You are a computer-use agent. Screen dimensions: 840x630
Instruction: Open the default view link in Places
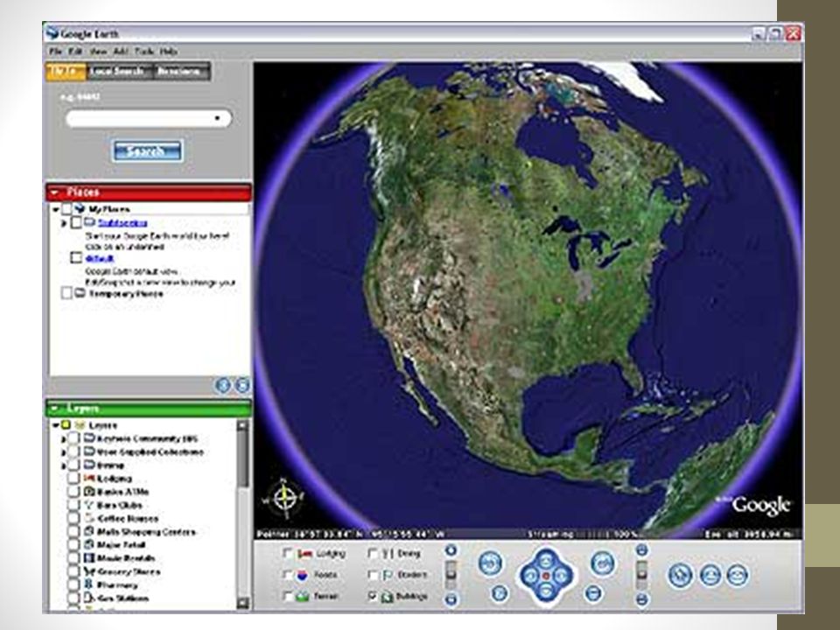[100, 258]
